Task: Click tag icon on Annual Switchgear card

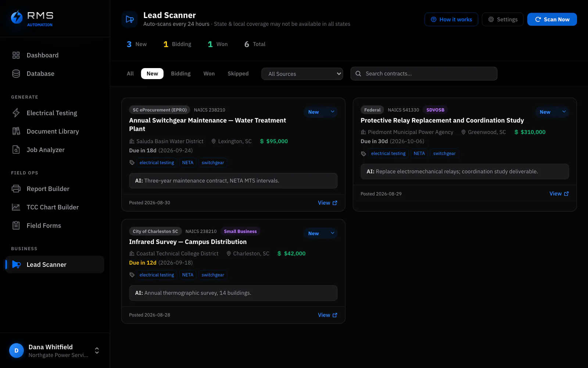Action: (x=132, y=163)
